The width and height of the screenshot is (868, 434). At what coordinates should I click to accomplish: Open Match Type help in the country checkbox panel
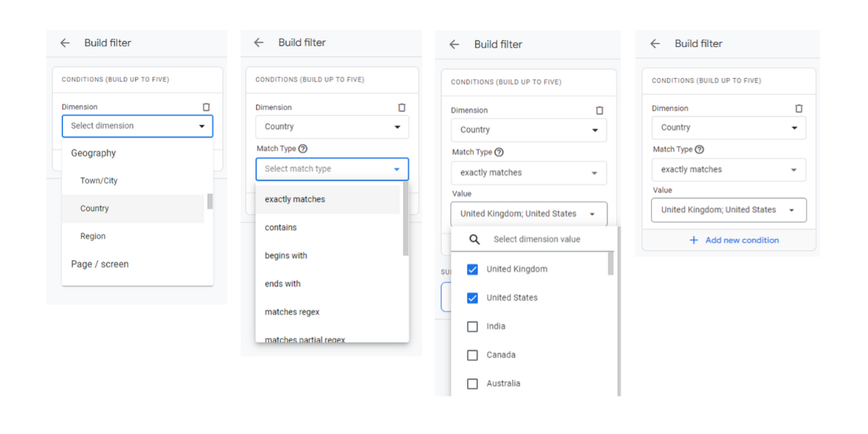coord(499,152)
